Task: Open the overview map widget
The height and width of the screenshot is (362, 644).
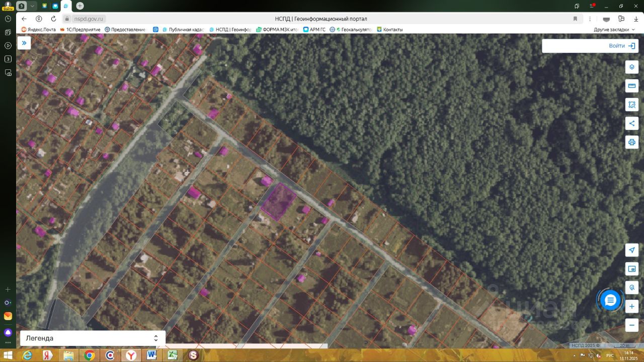Action: pyautogui.click(x=632, y=268)
